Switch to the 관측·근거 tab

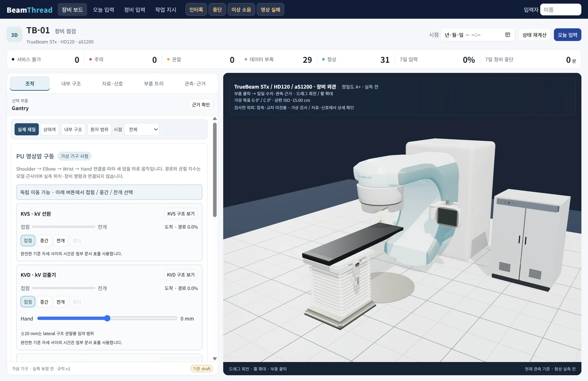tap(195, 83)
